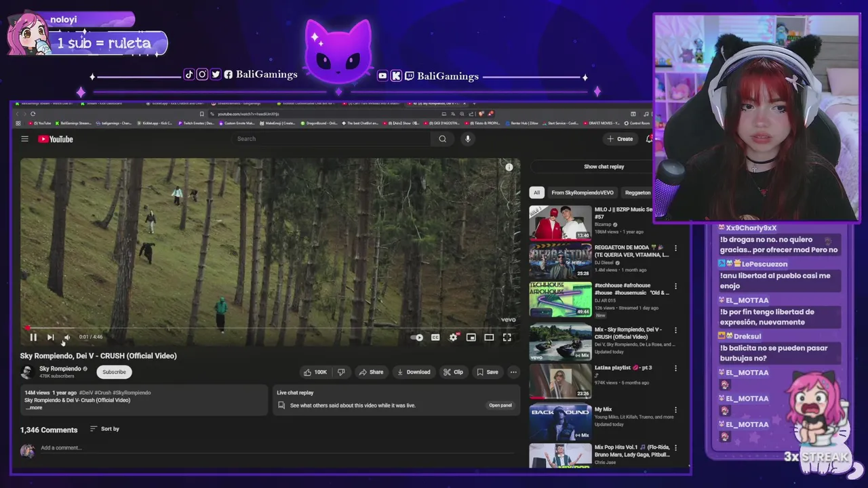Viewport: 868px width, 488px height.
Task: Mute the video volume speaker icon
Action: click(x=66, y=337)
